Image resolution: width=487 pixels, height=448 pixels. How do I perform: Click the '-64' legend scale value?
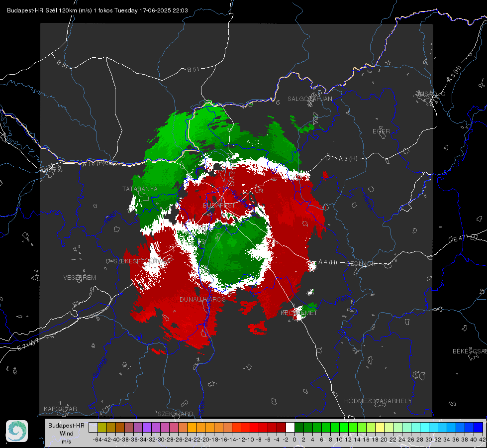(97, 440)
